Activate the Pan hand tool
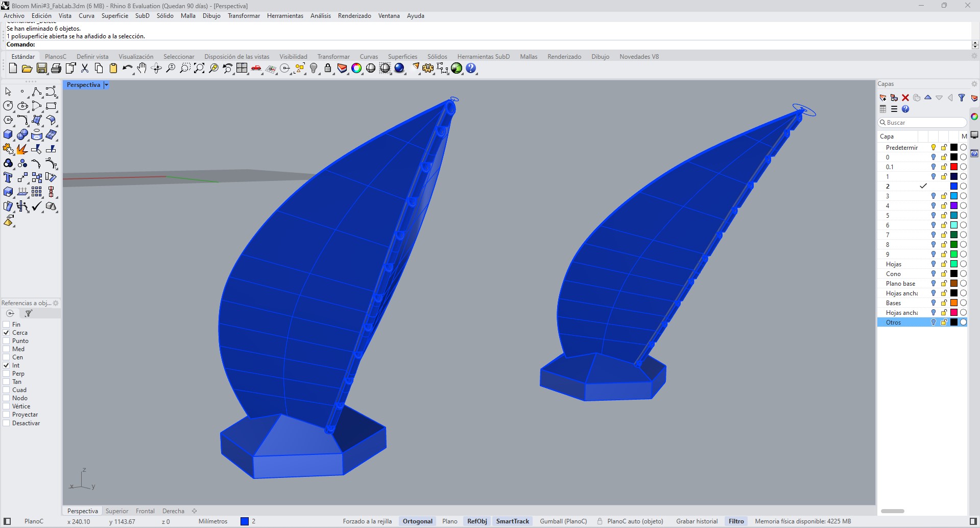This screenshot has width=980, height=528. (142, 68)
